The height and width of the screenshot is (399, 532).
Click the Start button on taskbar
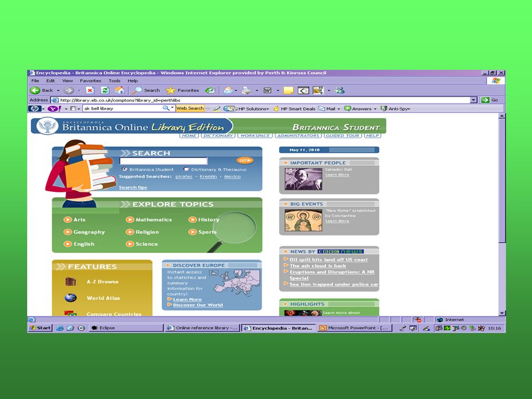pos(40,328)
